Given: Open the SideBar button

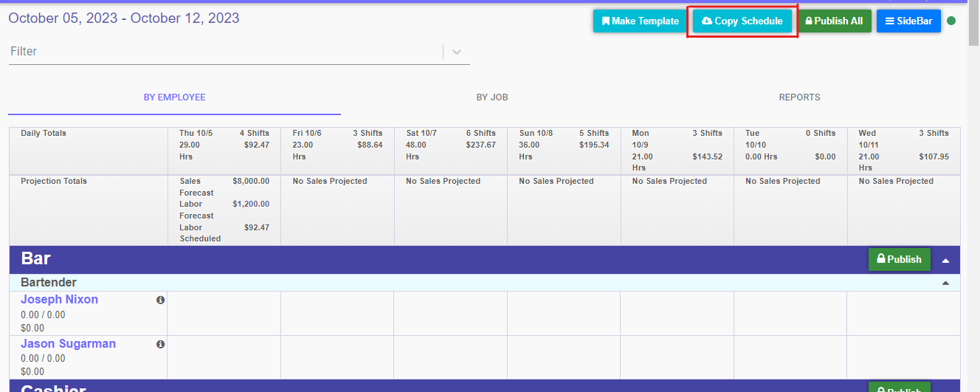Looking at the screenshot, I should pos(908,21).
